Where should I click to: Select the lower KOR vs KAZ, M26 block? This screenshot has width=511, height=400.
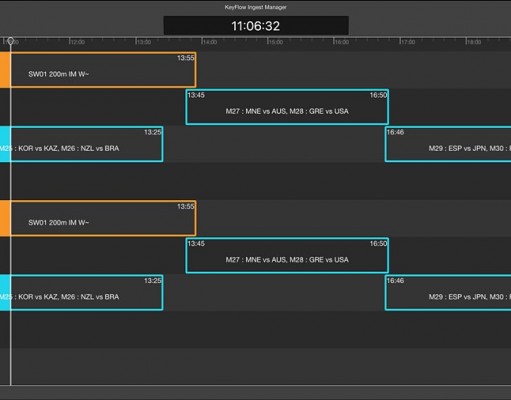point(87,293)
